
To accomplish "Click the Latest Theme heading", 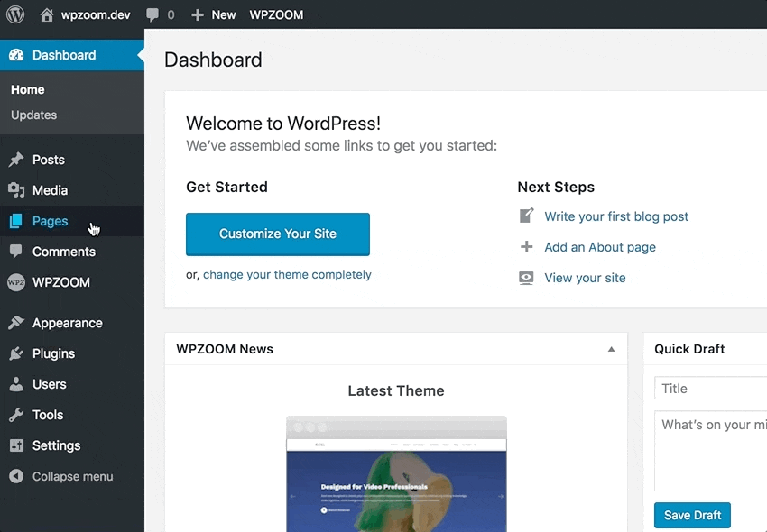I will pos(396,390).
